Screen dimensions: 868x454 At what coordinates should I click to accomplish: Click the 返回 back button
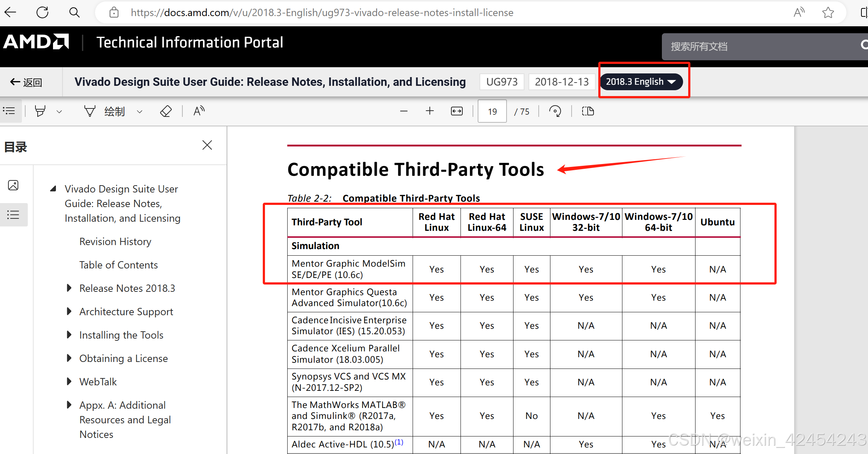pyautogui.click(x=26, y=82)
